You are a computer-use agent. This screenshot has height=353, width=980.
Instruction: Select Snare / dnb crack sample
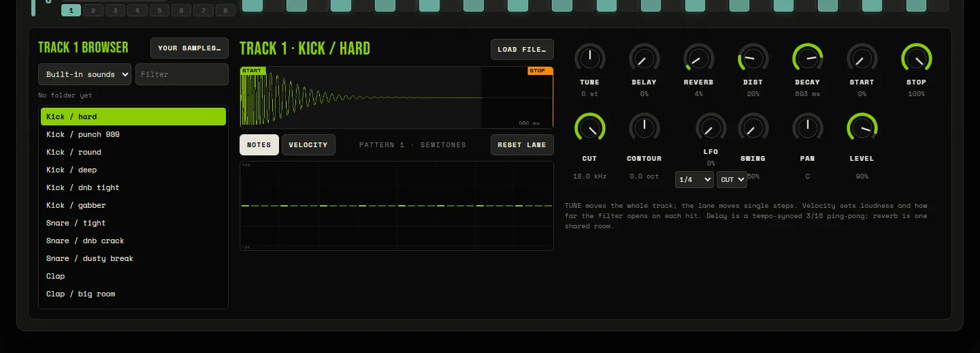coord(133,241)
